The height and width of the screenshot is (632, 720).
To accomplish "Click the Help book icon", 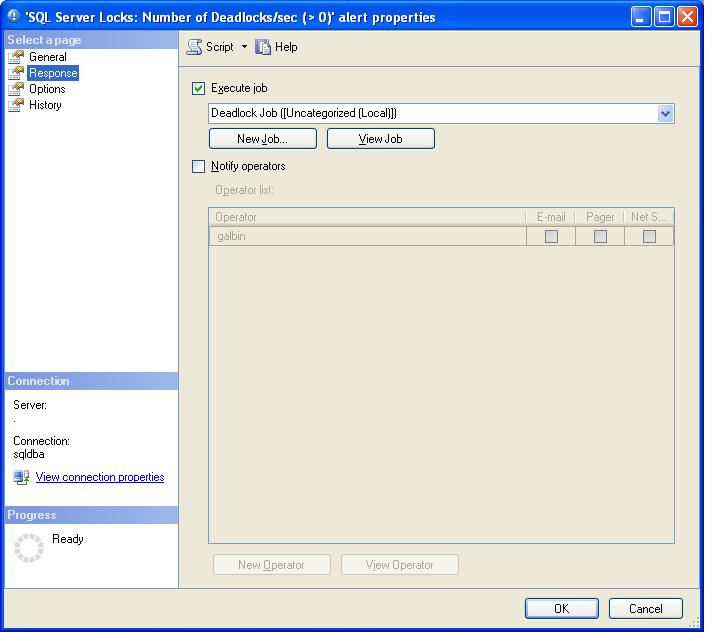I will click(263, 47).
